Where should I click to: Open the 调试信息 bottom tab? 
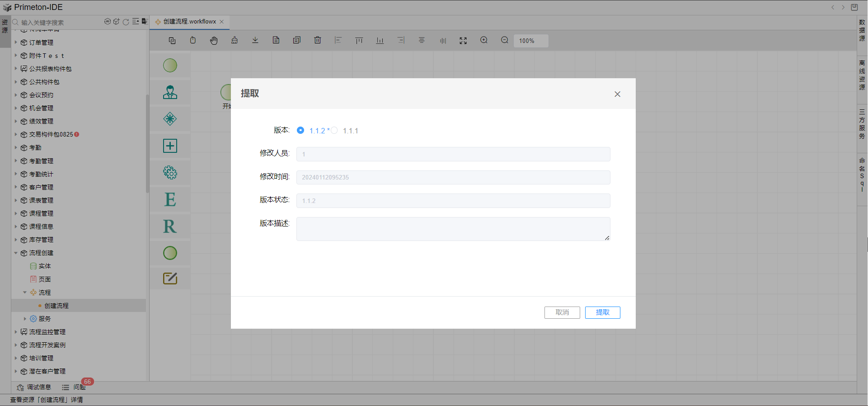coord(34,387)
